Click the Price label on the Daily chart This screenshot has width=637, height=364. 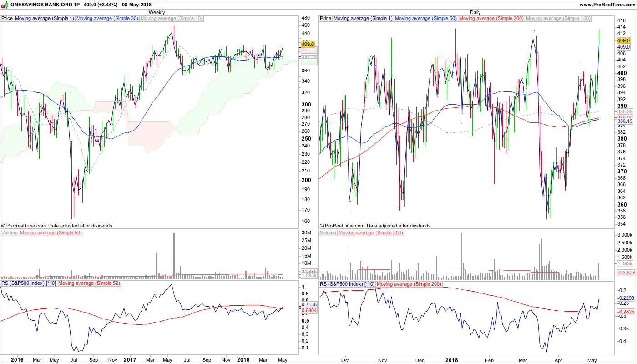326,19
